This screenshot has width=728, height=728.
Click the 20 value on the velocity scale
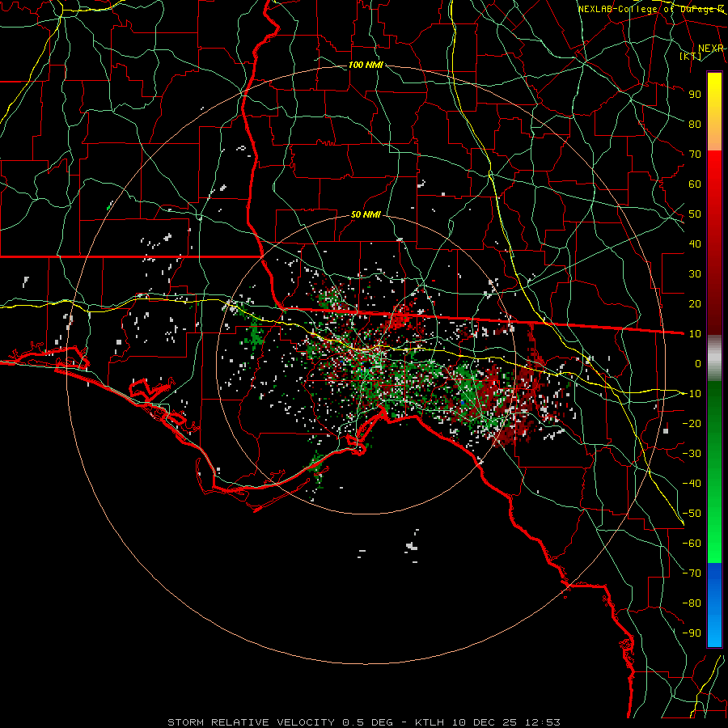[x=695, y=303]
